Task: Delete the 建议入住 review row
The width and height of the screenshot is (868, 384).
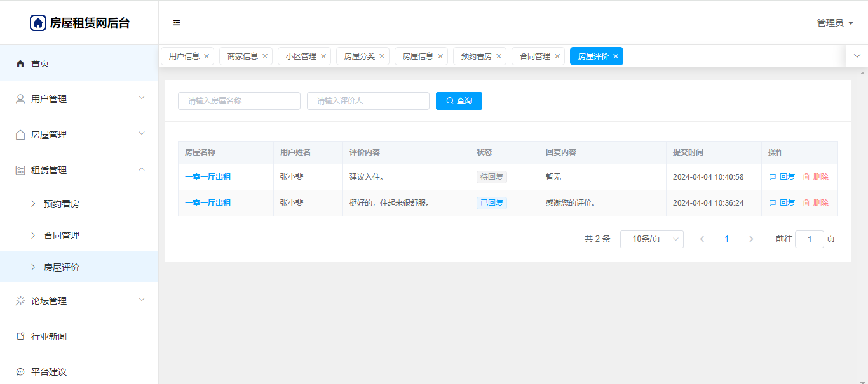Action: [x=815, y=177]
